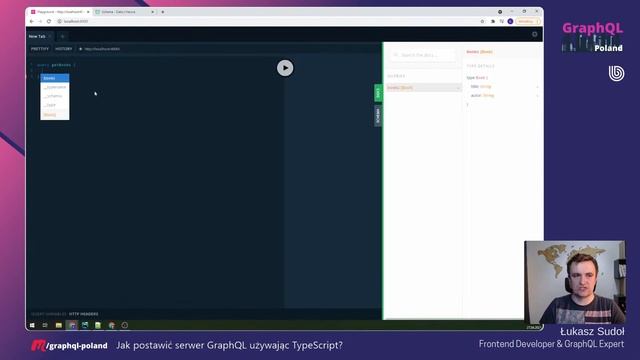Image resolution: width=640 pixels, height=360 pixels.
Task: Go forward in the browser
Action: point(40,21)
